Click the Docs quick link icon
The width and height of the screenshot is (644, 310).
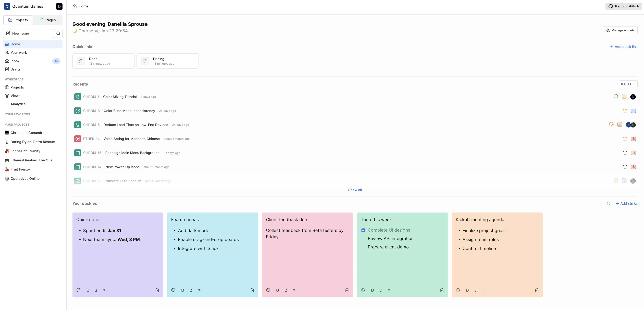[x=80, y=61]
